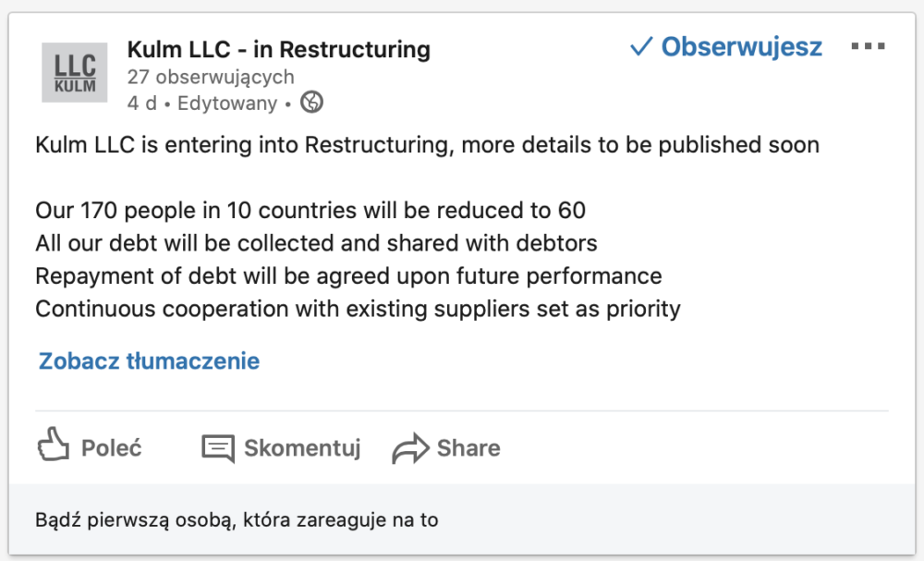
Task: Open the Kulm LLC company logo
Action: (x=74, y=72)
